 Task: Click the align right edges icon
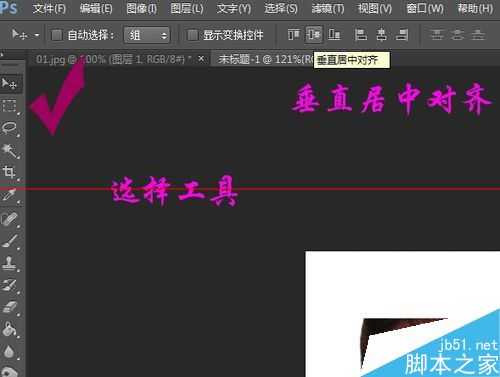[402, 34]
